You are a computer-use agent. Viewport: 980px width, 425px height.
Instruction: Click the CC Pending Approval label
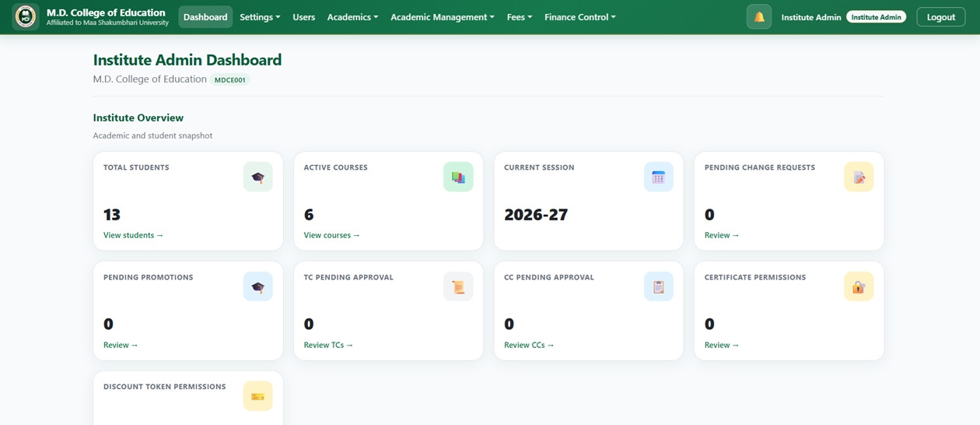click(x=549, y=277)
